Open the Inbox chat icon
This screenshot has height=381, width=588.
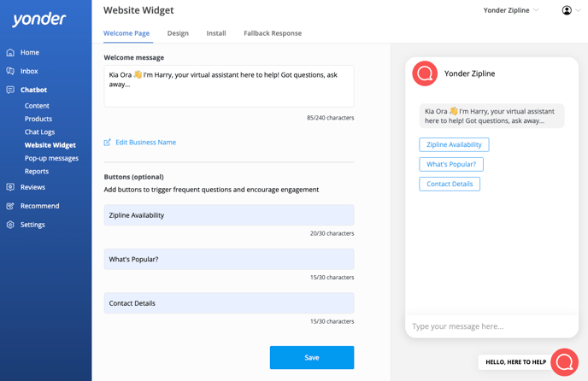[10, 71]
